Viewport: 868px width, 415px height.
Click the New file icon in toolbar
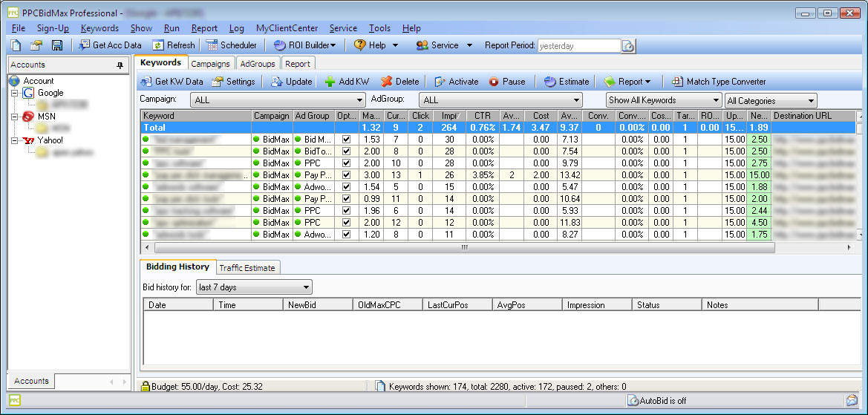click(16, 45)
